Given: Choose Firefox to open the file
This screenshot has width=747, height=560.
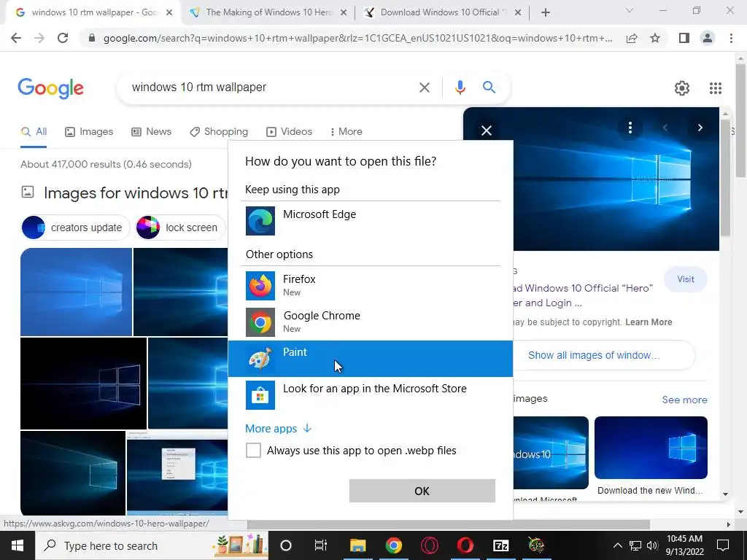Looking at the screenshot, I should pyautogui.click(x=370, y=285).
